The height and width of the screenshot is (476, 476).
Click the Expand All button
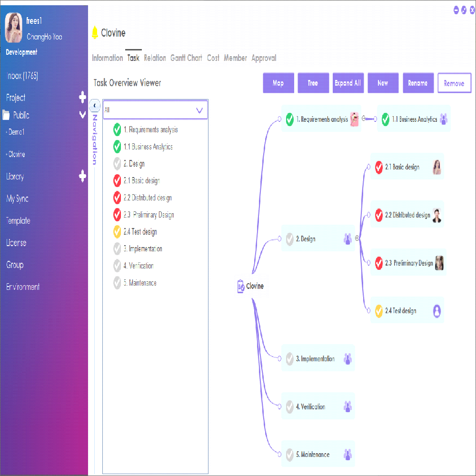(347, 83)
